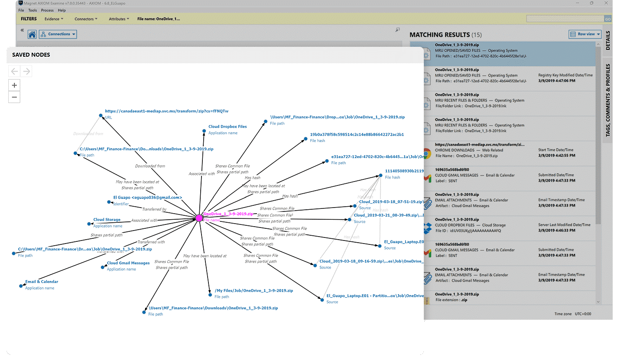Image resolution: width=621 pixels, height=364 pixels.
Task: Click the first Gmail icon in results
Action: click(427, 178)
